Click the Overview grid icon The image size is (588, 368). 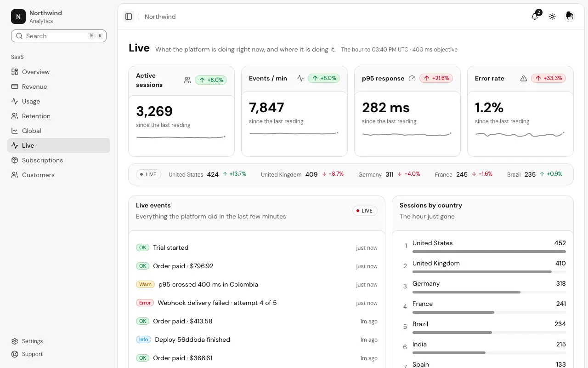[15, 72]
